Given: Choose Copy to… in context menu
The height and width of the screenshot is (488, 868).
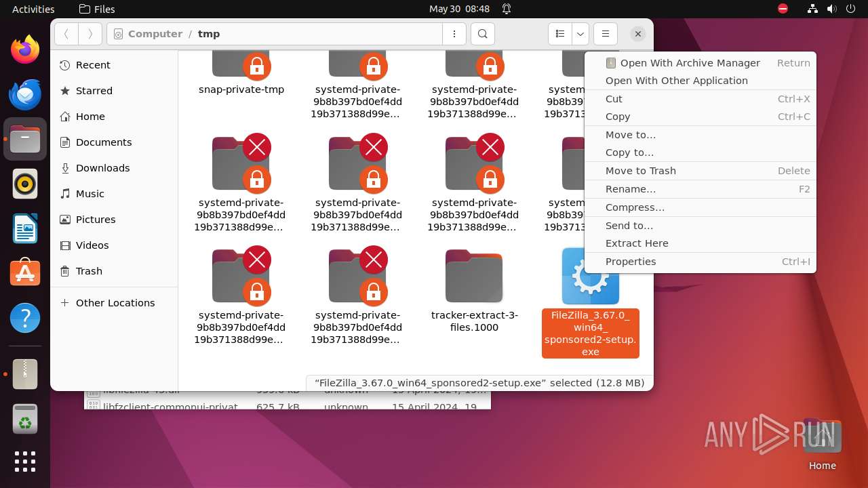Looking at the screenshot, I should click(x=701, y=152).
